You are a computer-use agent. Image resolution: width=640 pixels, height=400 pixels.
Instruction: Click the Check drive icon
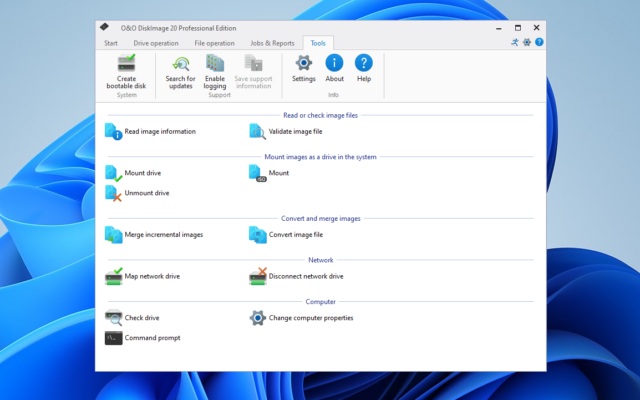[x=113, y=318]
